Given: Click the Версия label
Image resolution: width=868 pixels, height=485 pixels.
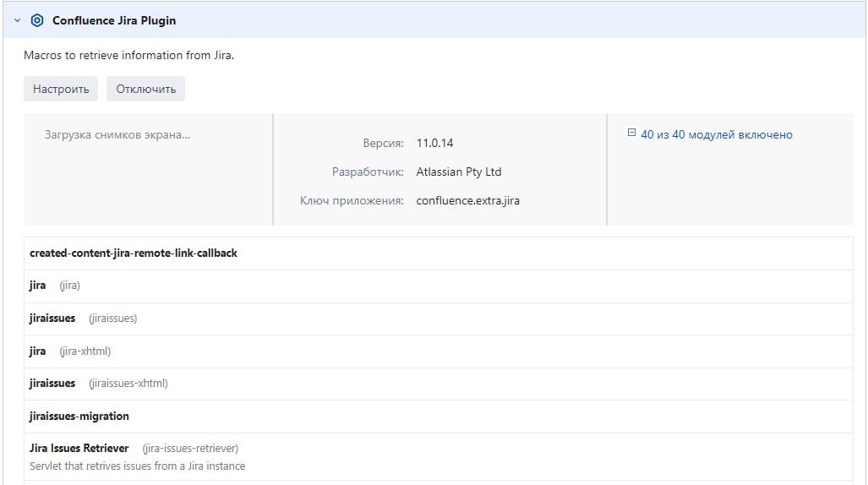Looking at the screenshot, I should [x=383, y=143].
